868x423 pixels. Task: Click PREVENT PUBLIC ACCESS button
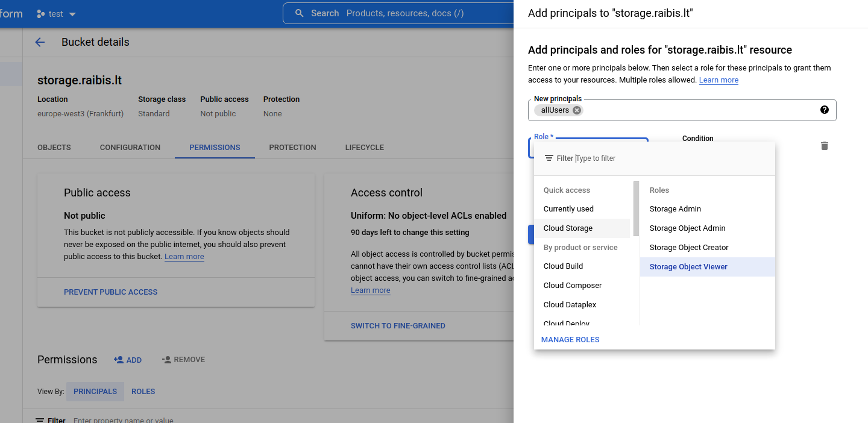pos(110,292)
